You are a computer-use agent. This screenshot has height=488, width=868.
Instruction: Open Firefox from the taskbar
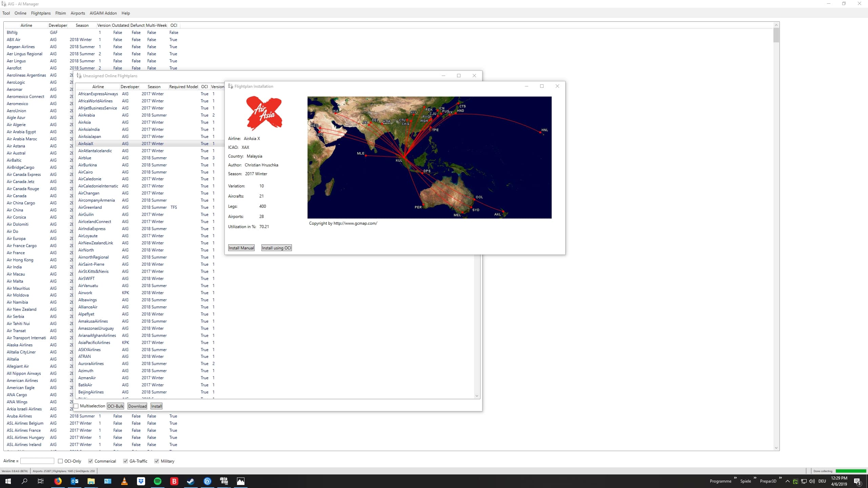(58, 481)
